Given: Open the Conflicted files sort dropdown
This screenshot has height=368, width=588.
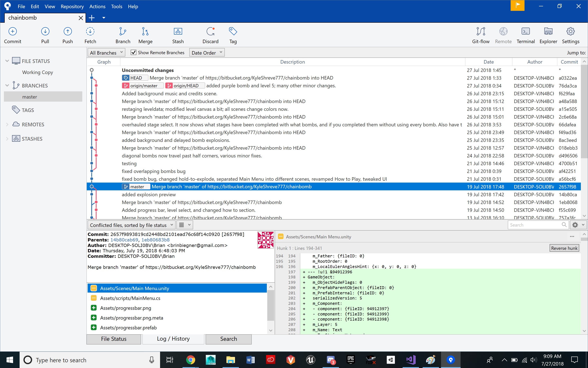Looking at the screenshot, I should tap(131, 225).
